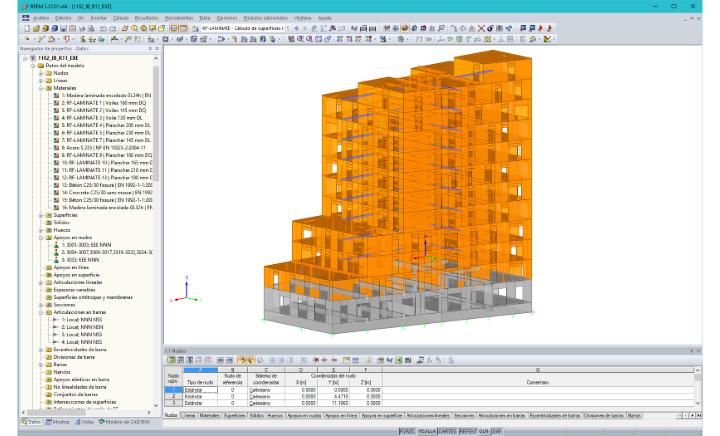Click color swatch of material 5 RF-LAMINATE 4

tap(56, 125)
